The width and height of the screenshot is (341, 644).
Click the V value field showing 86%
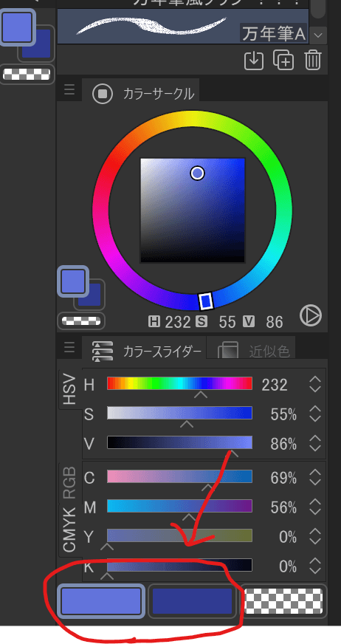point(283,444)
